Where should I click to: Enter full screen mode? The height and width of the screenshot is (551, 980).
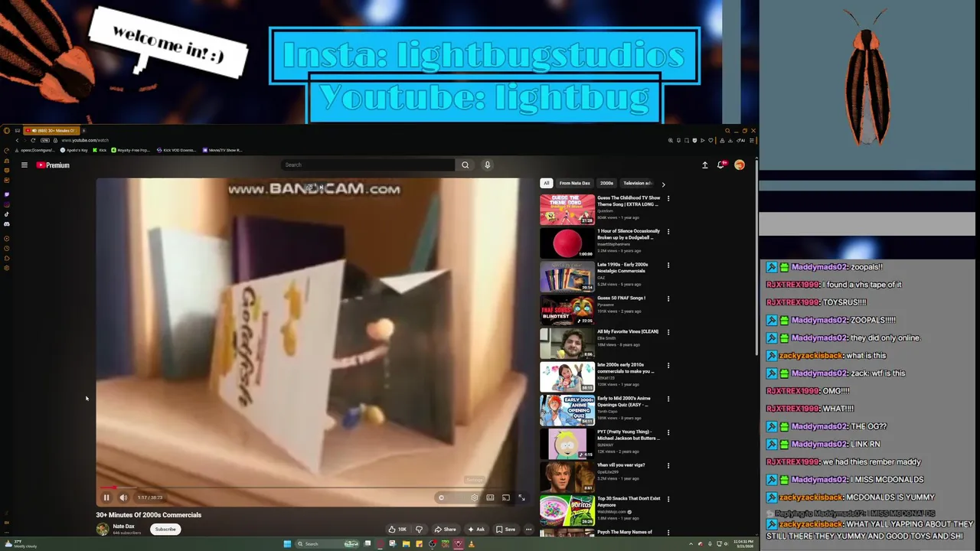tap(521, 497)
